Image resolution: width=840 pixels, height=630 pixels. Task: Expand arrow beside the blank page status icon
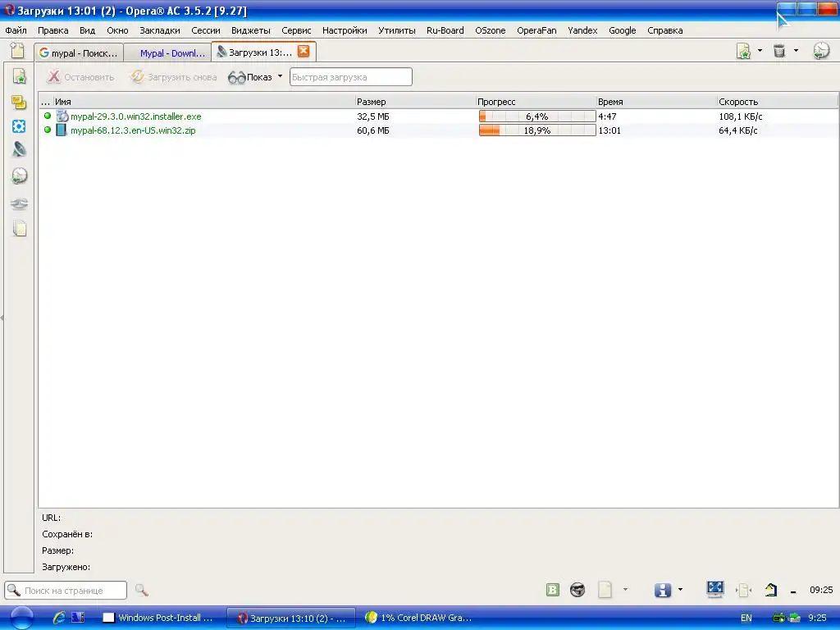click(625, 589)
